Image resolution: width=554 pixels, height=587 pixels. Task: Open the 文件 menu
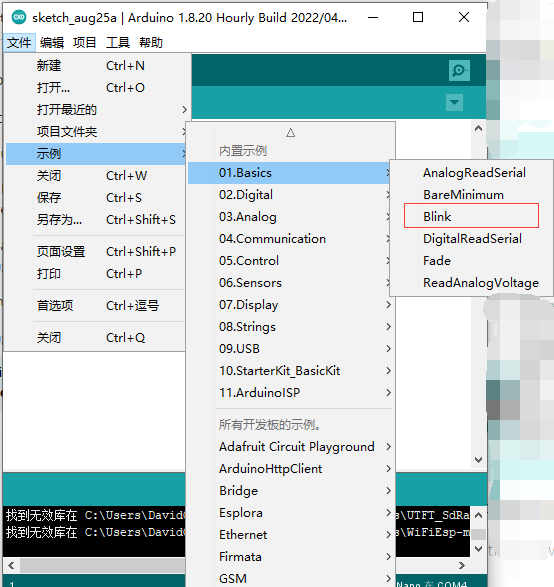[x=19, y=42]
